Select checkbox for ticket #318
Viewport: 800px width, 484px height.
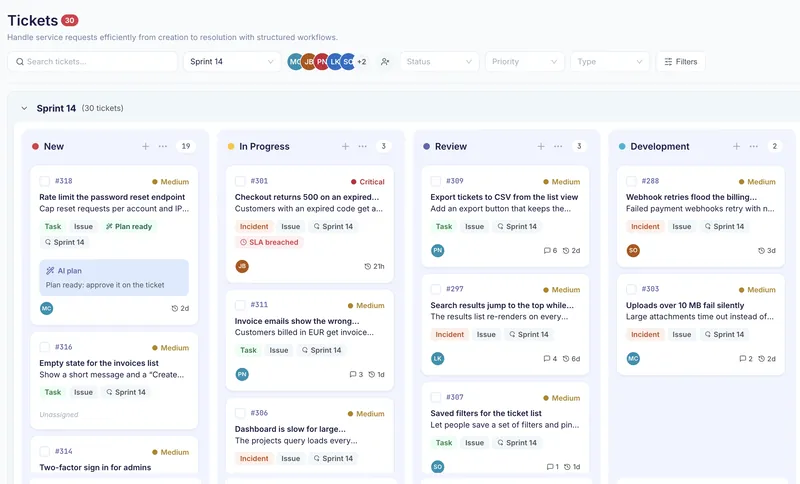pos(44,181)
